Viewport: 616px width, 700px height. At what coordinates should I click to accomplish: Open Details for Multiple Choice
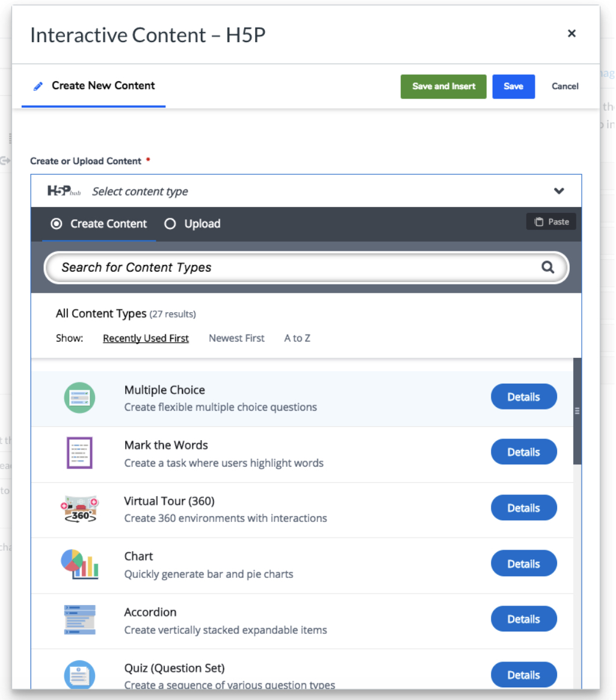tap(523, 397)
